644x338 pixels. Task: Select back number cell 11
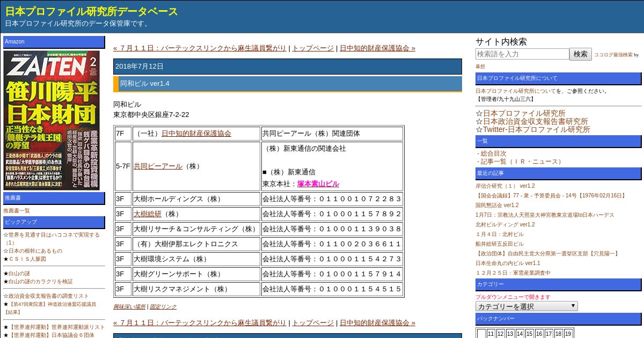pos(491,334)
